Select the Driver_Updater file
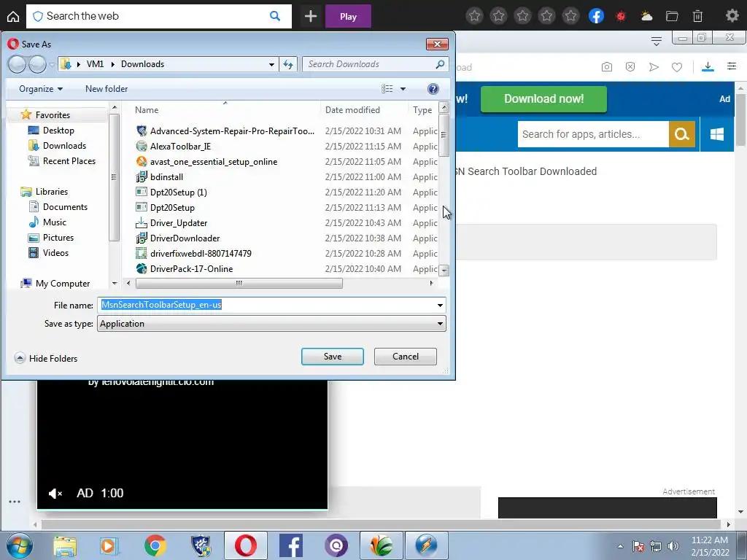747x560 pixels. 179,223
